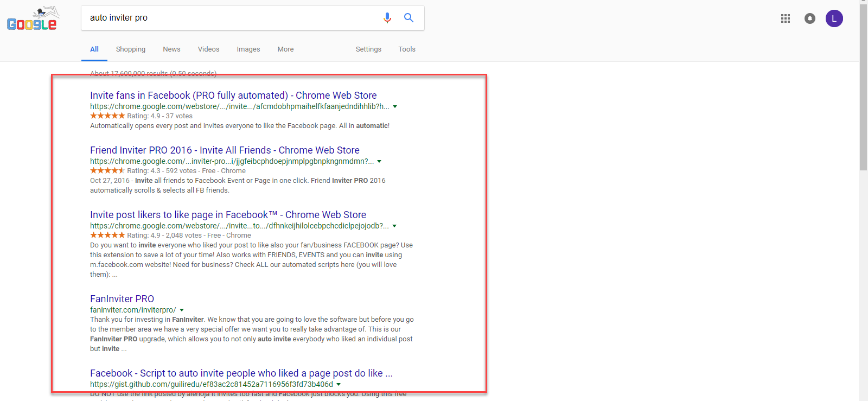Click the blue magnifier search button

[409, 18]
